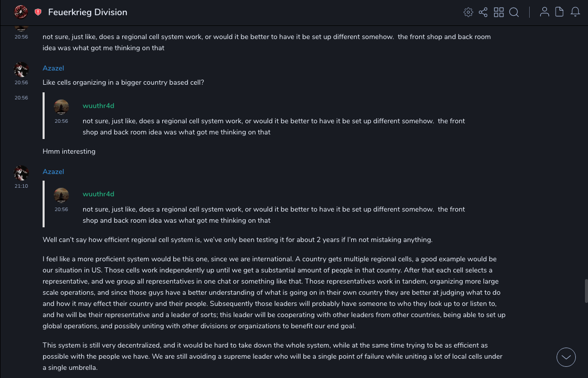Open Azazel's name above "Like cells organizing"
This screenshot has width=588, height=378.
(x=53, y=68)
